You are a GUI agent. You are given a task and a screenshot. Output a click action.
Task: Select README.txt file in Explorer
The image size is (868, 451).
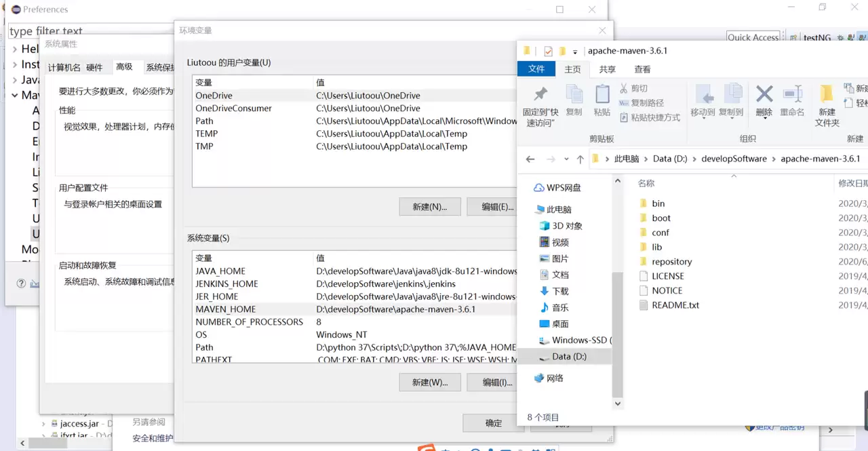coord(669,305)
